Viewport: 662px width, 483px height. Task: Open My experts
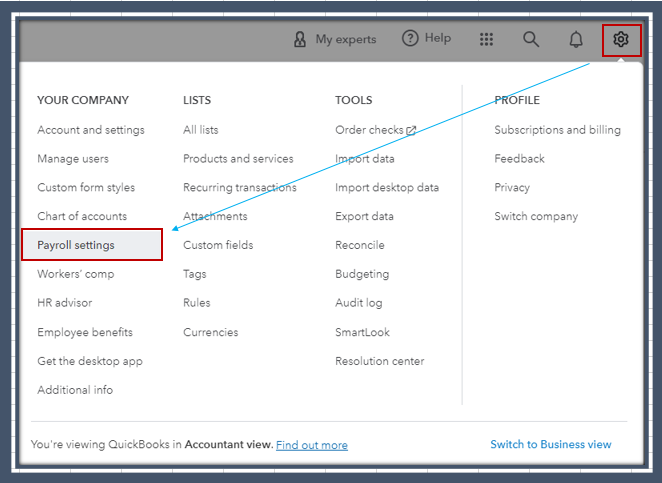coord(346,39)
